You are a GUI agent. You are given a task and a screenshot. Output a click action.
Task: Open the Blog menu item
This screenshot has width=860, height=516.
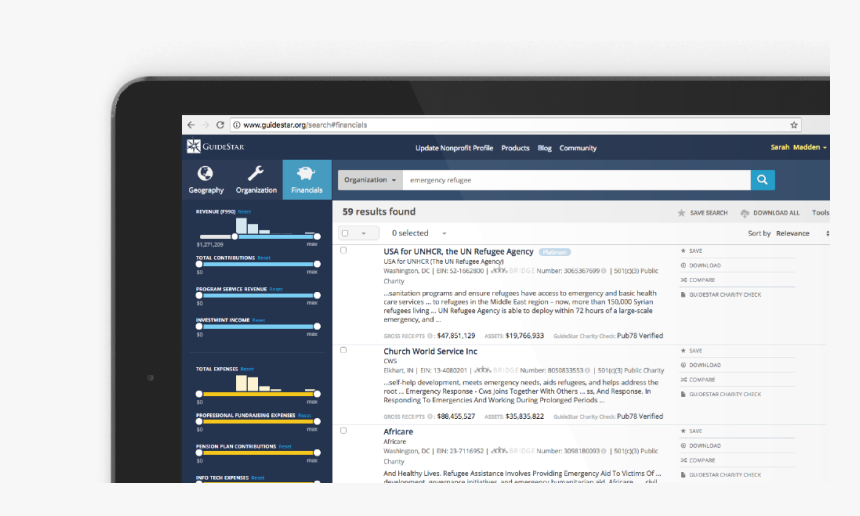tap(545, 148)
